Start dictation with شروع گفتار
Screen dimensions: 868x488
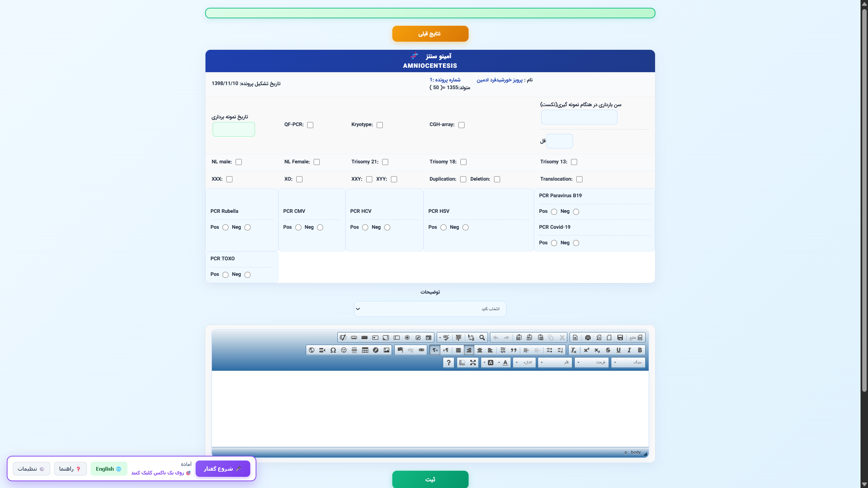coord(223,469)
